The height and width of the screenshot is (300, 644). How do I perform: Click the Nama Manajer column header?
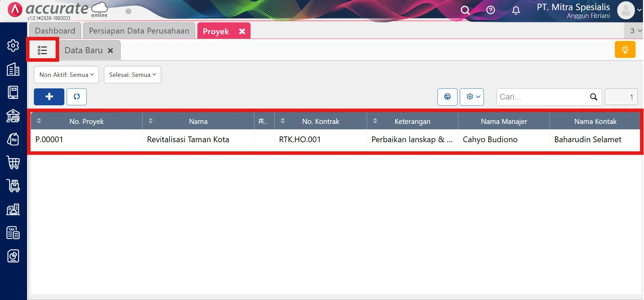[x=504, y=121]
